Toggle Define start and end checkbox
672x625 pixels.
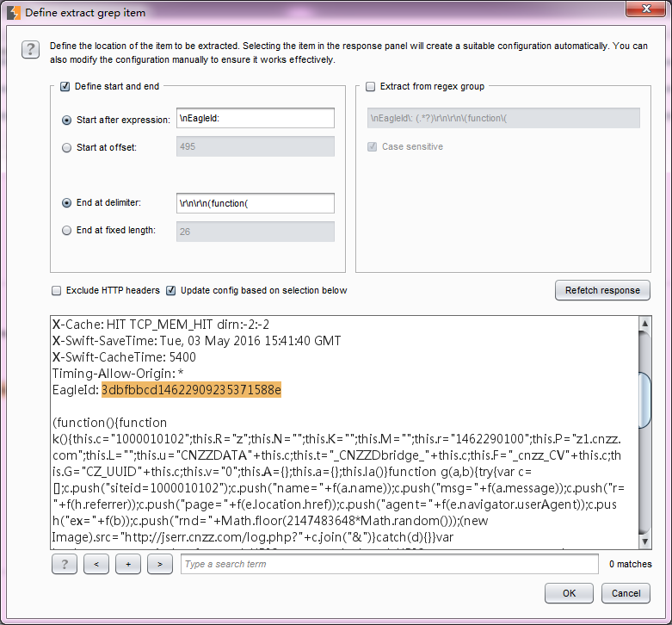click(x=65, y=86)
